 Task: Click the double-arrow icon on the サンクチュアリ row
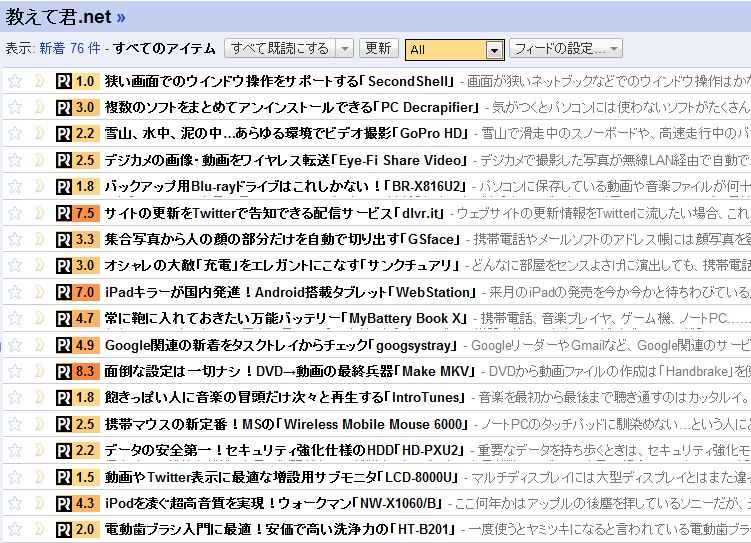(x=40, y=265)
